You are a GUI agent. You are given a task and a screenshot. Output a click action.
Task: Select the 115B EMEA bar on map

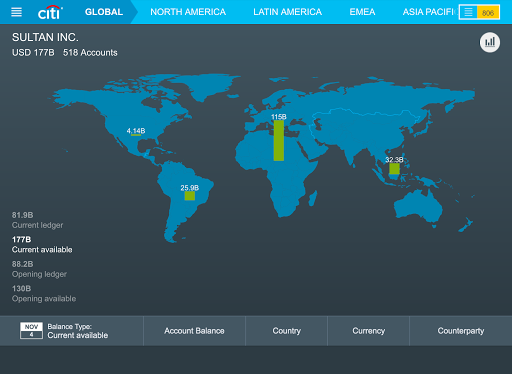point(279,140)
